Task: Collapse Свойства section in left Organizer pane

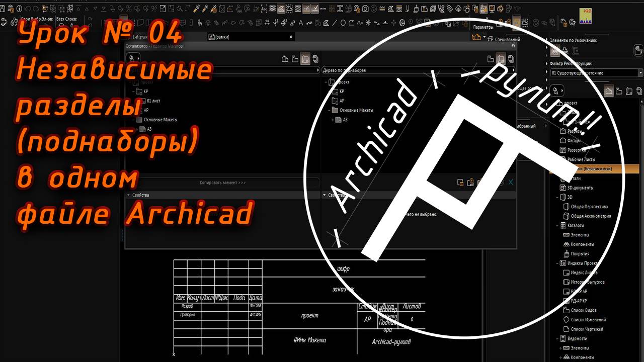Action: point(128,195)
